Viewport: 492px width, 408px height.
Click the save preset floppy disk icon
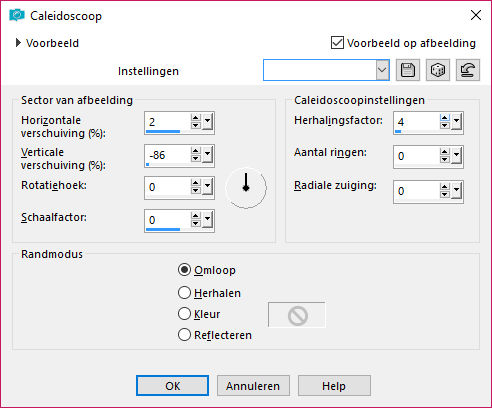408,70
